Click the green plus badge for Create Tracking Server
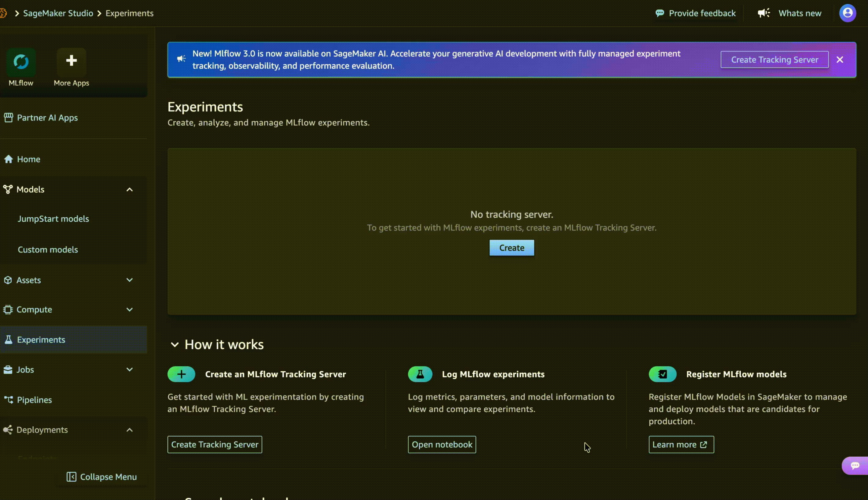The width and height of the screenshot is (868, 500). click(x=181, y=374)
